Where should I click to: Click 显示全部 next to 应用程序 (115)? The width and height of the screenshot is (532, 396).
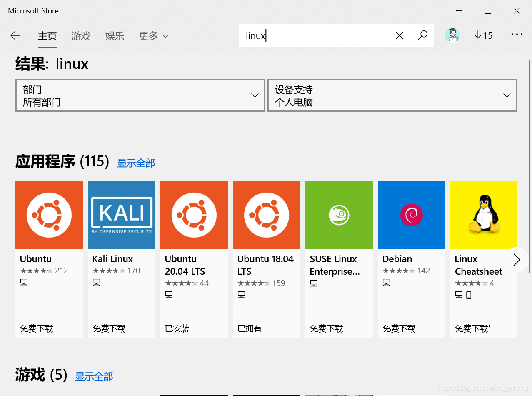pyautogui.click(x=136, y=163)
